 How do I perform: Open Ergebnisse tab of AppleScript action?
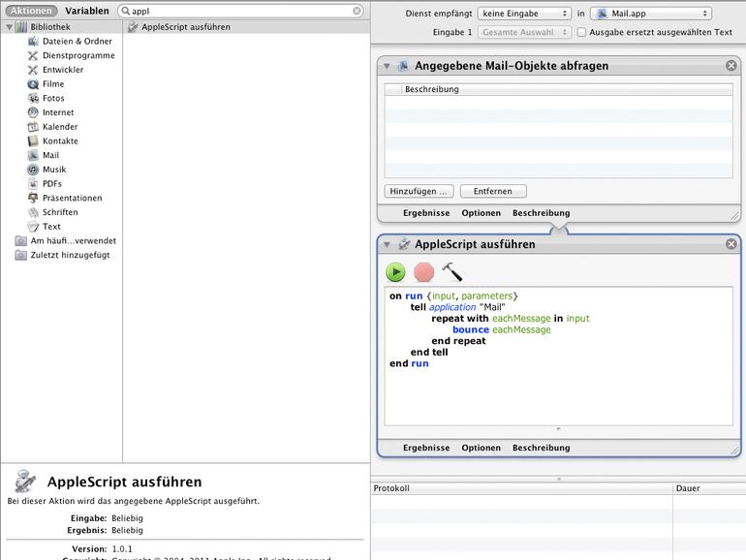426,448
